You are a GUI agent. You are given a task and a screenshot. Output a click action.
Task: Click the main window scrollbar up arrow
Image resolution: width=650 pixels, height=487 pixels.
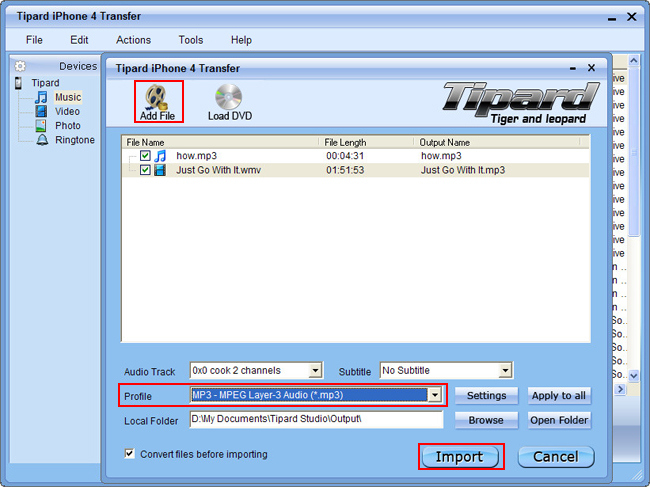pyautogui.click(x=633, y=61)
